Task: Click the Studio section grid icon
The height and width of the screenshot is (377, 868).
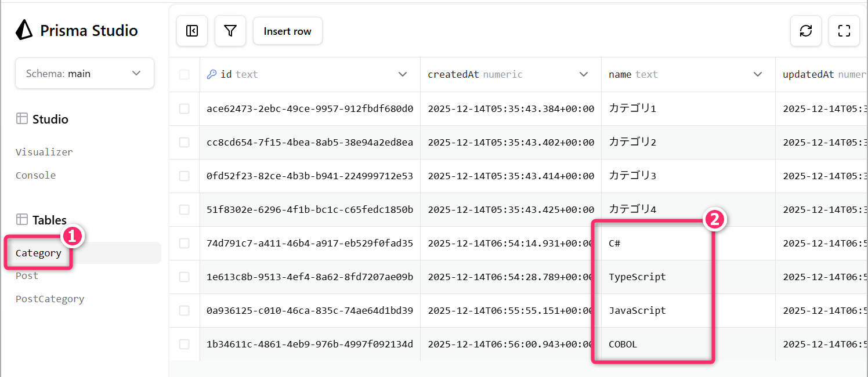Action: point(22,119)
